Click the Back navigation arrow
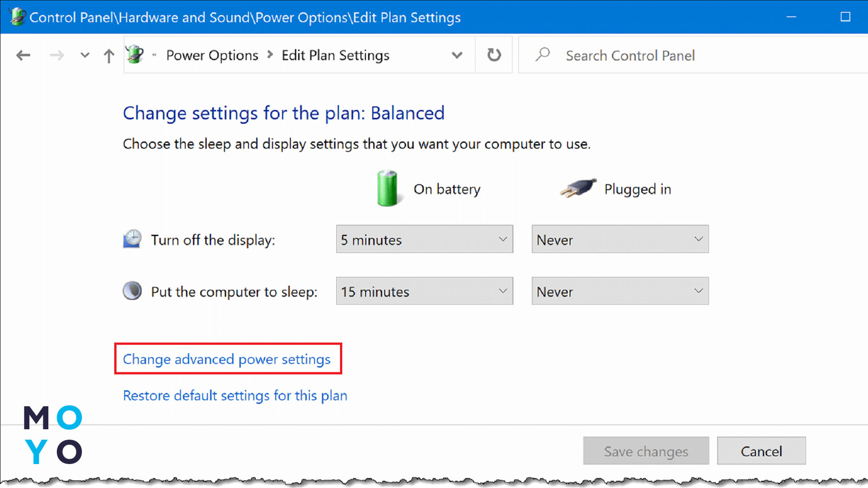 tap(23, 56)
